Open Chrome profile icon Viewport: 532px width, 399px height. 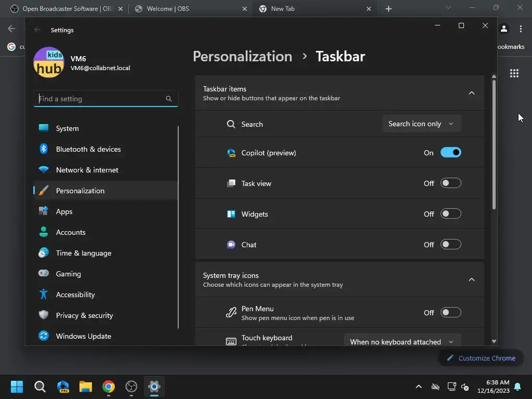coord(504,29)
